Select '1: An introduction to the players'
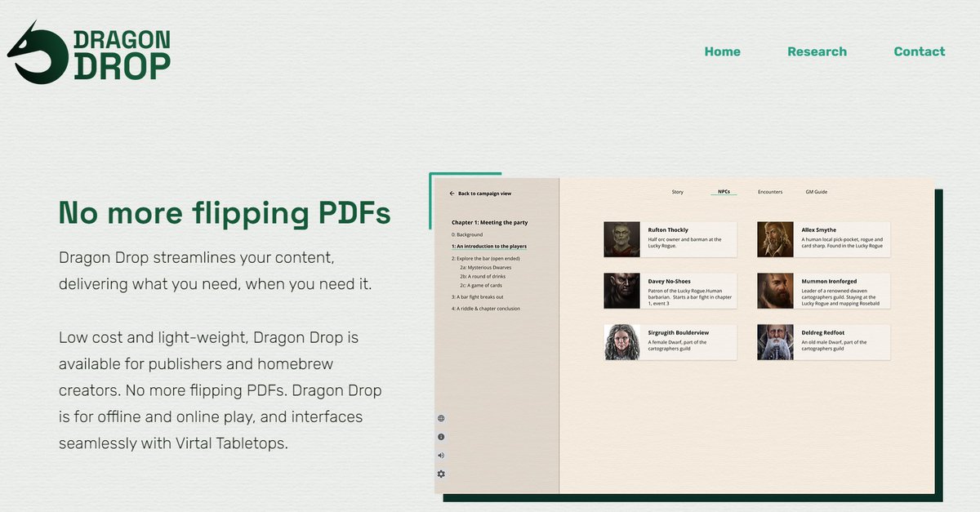980x512 pixels. coord(488,246)
